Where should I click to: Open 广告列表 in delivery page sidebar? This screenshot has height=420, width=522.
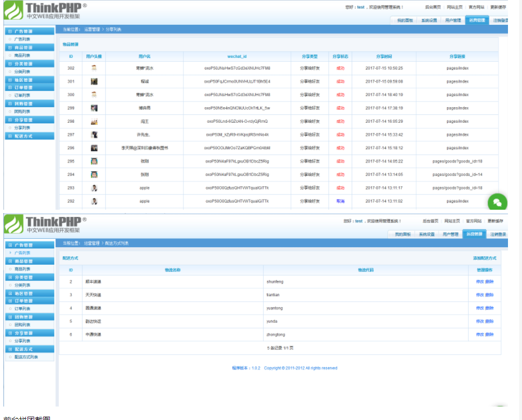[x=22, y=253]
